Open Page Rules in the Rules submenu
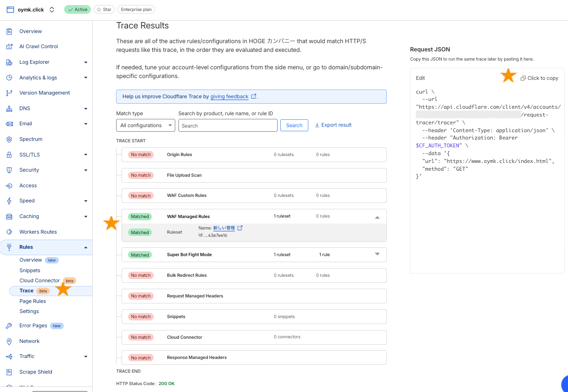Viewport: 568px width, 392px height. 33,301
